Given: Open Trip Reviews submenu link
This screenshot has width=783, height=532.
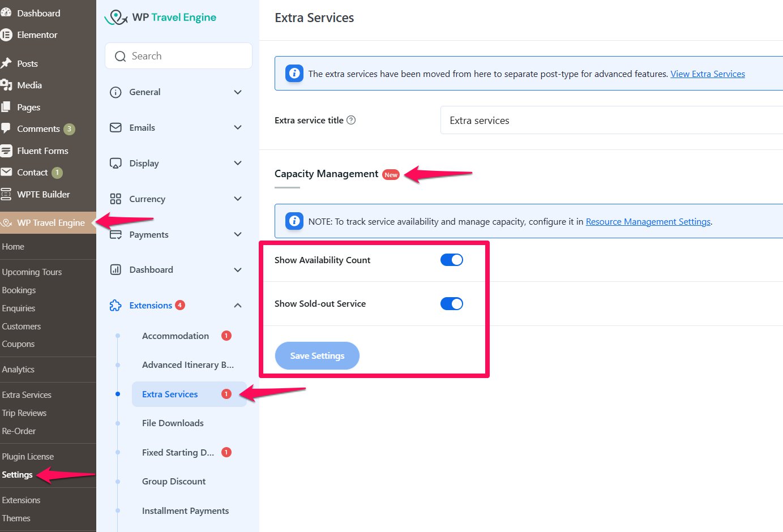Looking at the screenshot, I should coord(24,413).
